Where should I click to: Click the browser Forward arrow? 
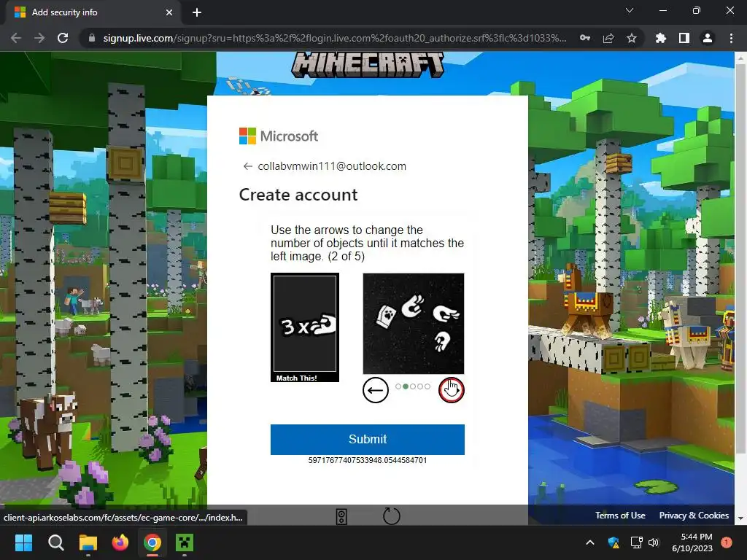pyautogui.click(x=39, y=38)
